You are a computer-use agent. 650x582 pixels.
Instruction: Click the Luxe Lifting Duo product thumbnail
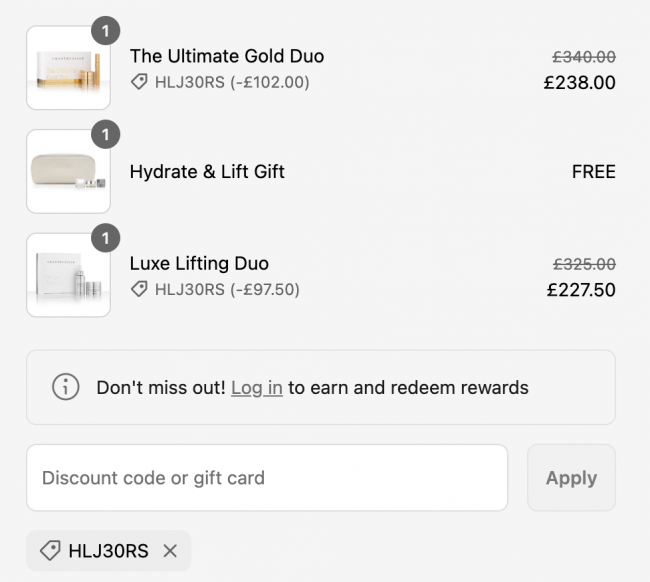tap(68, 276)
